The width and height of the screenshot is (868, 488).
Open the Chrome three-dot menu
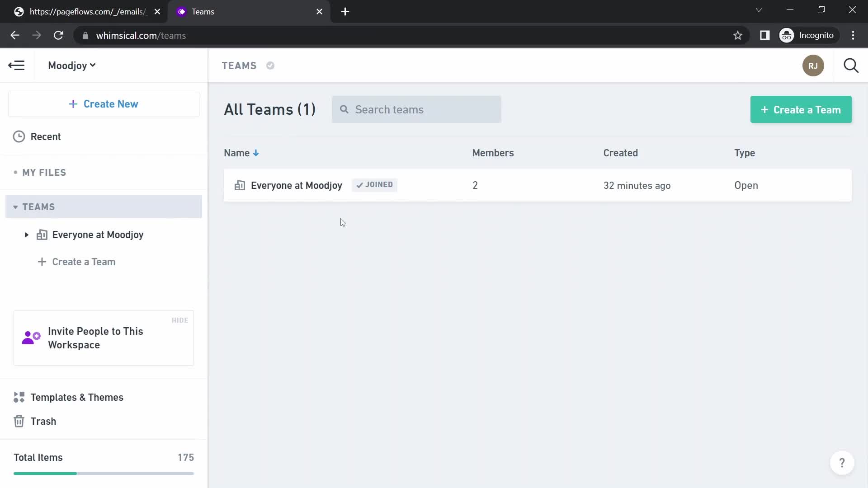click(x=853, y=36)
